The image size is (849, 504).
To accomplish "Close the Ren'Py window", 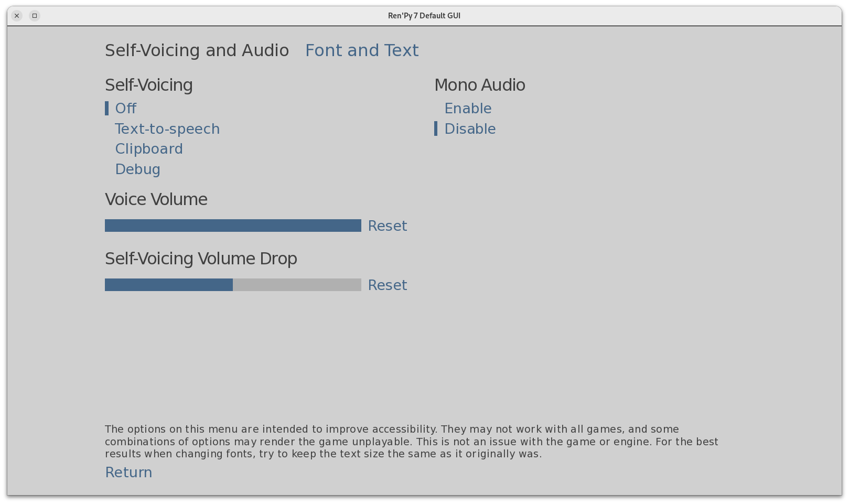I will (17, 16).
